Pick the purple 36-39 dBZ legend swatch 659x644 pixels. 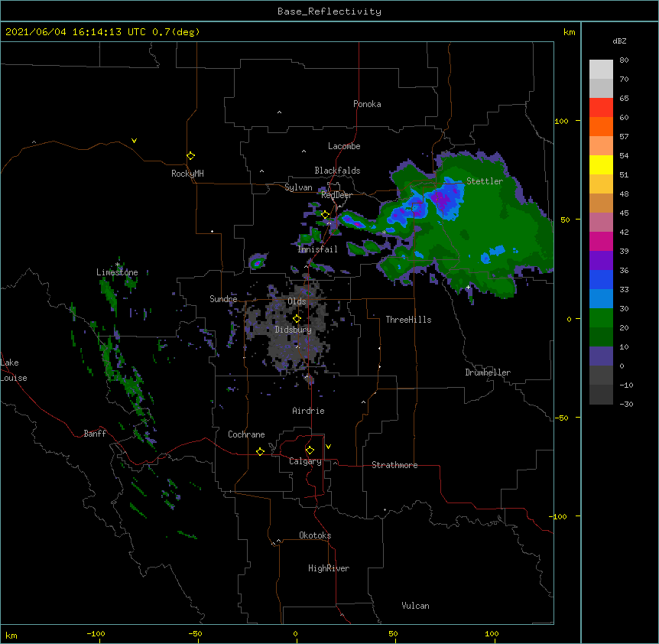601,261
